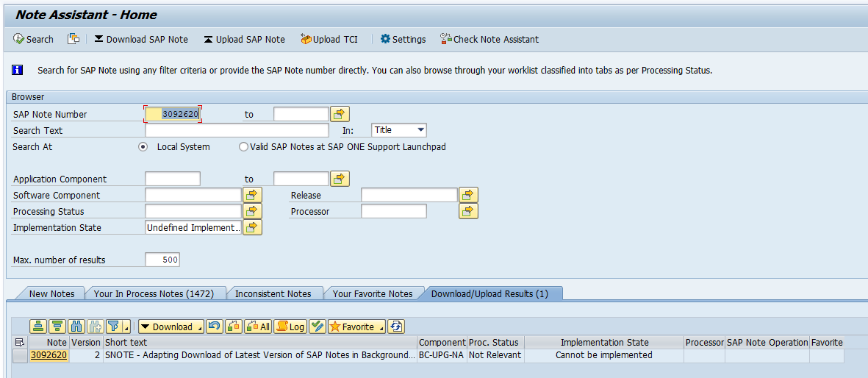Open the Download dropdown button
868x378 pixels.
click(x=171, y=327)
